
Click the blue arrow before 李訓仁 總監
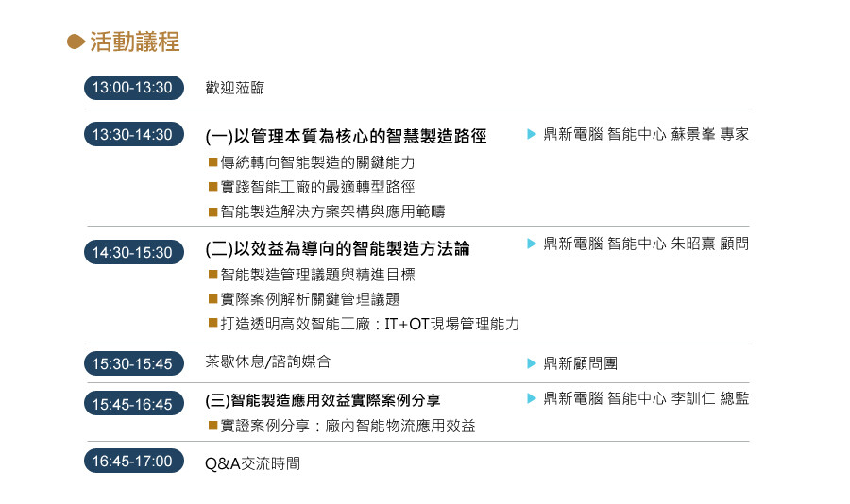532,399
